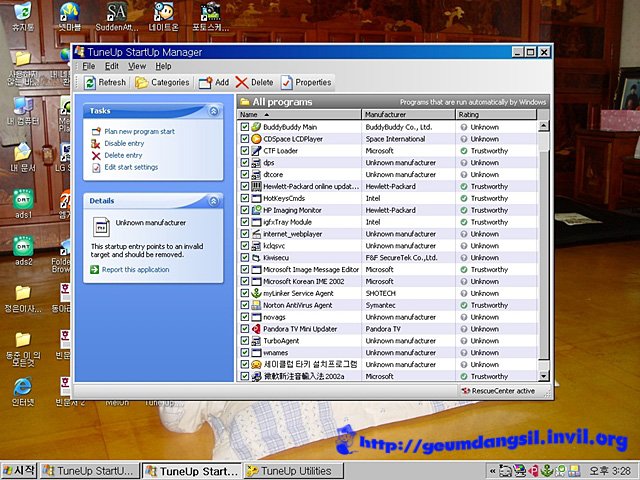Click the Kiwisecu entry icon

click(x=256, y=258)
